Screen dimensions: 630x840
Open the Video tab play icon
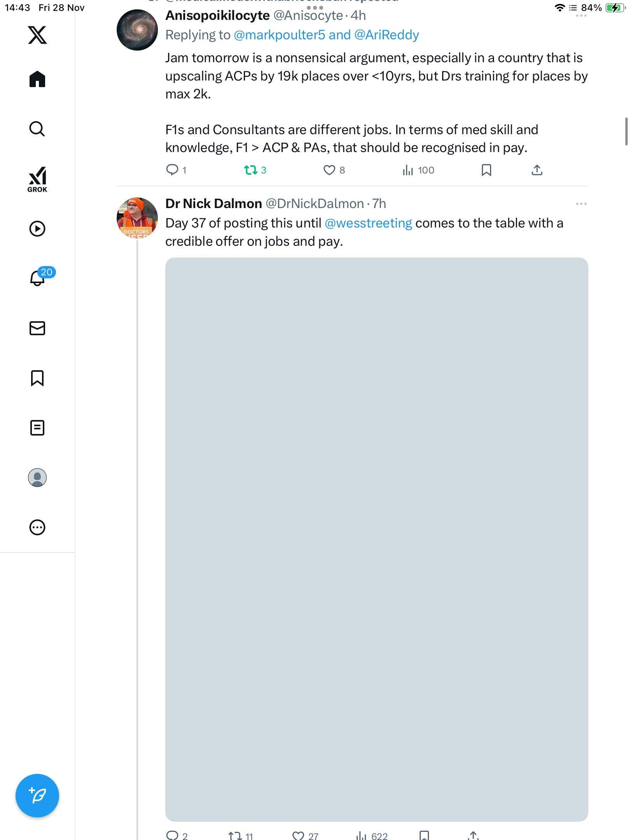[x=37, y=229]
